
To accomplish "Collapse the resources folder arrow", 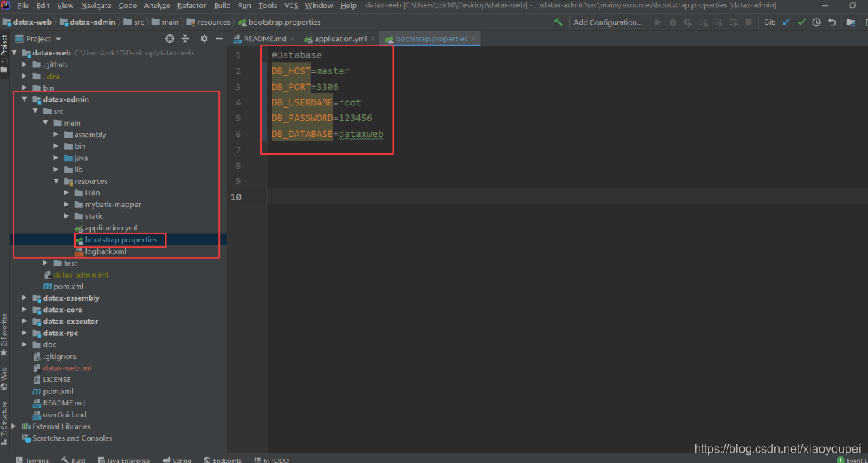I will coord(56,181).
